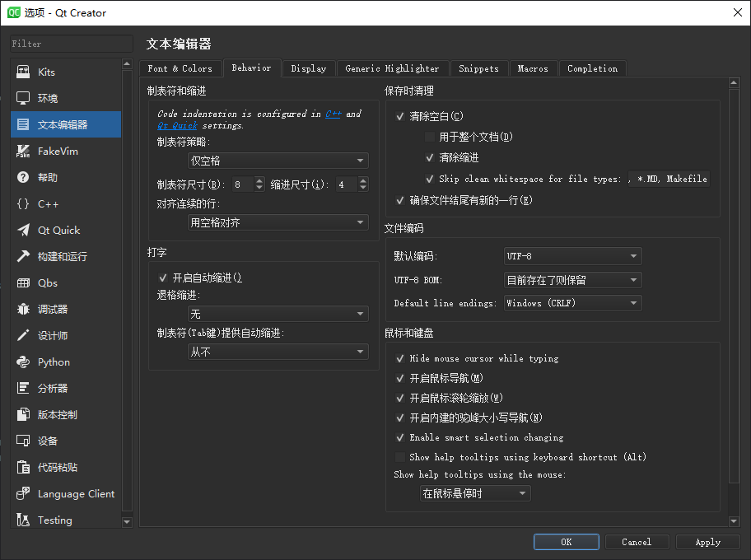Click the Apply button
This screenshot has height=560, width=751.
[707, 542]
